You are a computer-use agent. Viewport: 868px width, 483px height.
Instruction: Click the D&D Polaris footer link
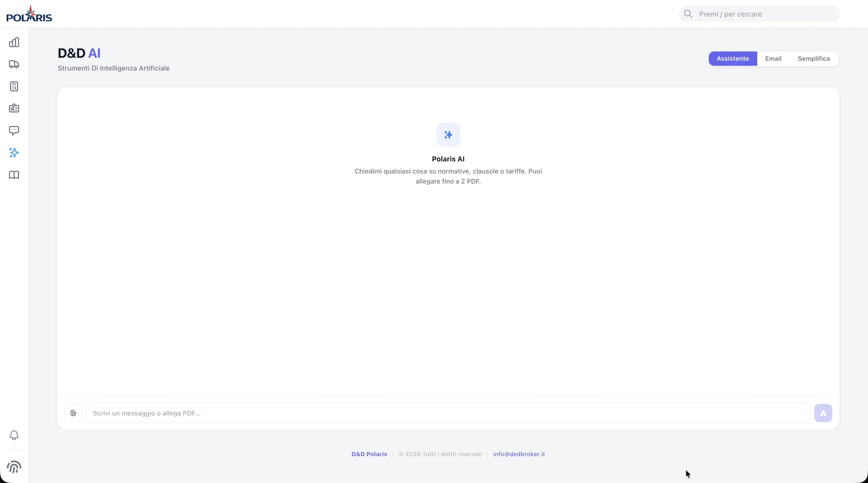(369, 454)
